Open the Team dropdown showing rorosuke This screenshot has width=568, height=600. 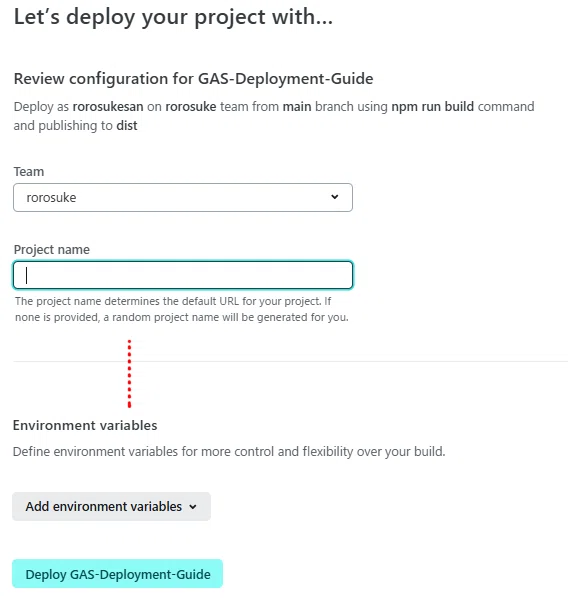coord(183,197)
